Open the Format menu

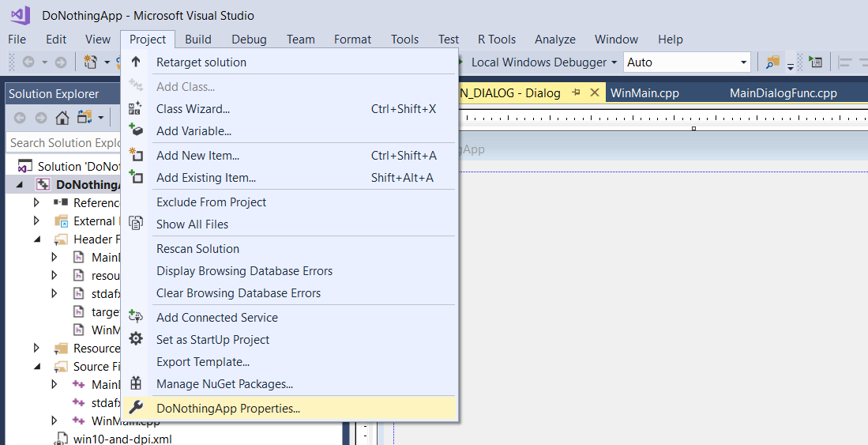click(x=352, y=40)
